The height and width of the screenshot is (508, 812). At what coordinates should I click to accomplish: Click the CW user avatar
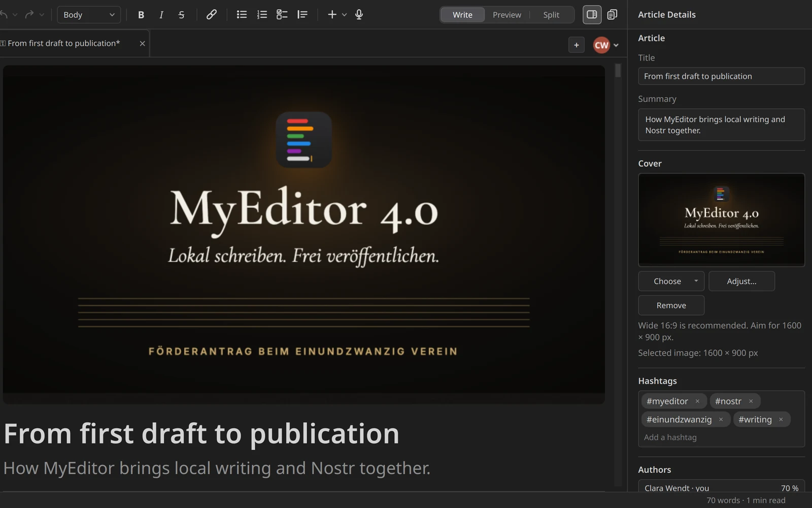tap(601, 45)
